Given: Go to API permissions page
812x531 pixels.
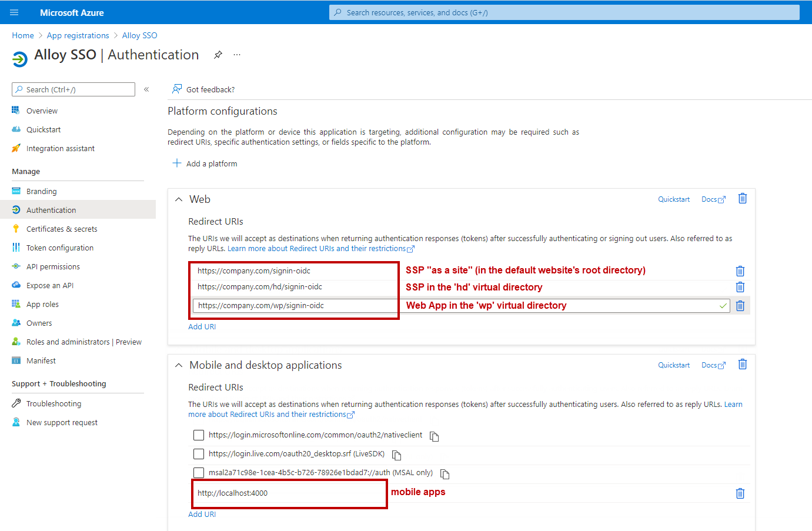Looking at the screenshot, I should 53,266.
